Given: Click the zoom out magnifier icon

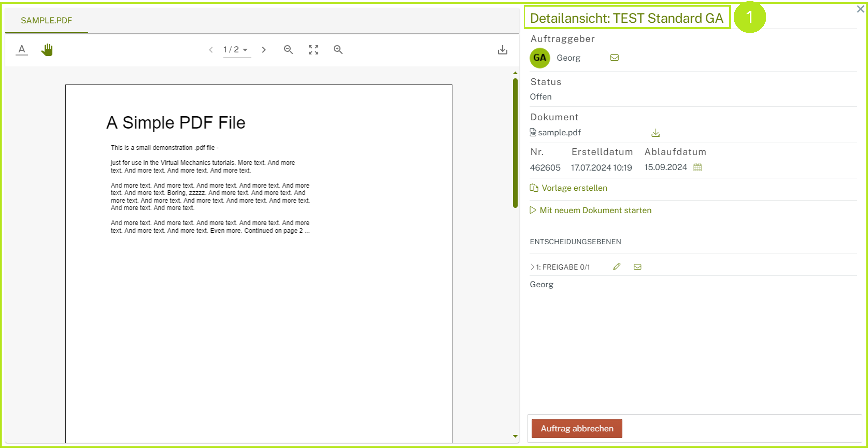Looking at the screenshot, I should coord(288,50).
